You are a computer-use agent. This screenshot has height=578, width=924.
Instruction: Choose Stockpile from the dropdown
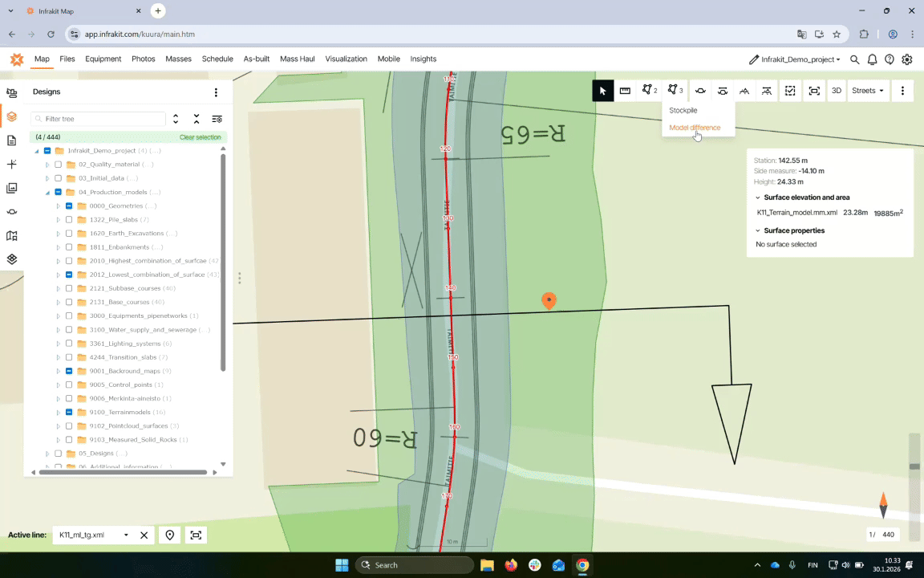pyautogui.click(x=683, y=110)
